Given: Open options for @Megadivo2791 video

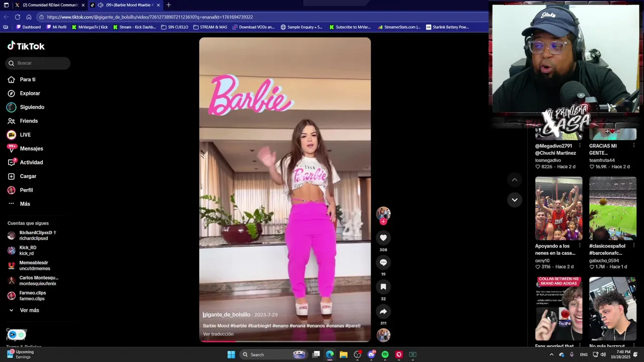Looking at the screenshot, I should [580, 146].
